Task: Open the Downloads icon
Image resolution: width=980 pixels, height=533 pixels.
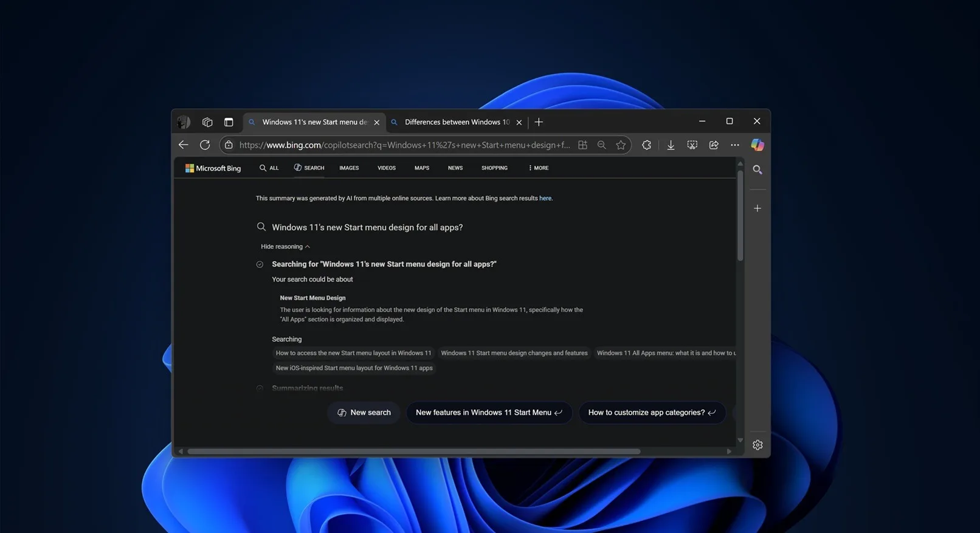Action: tap(671, 145)
